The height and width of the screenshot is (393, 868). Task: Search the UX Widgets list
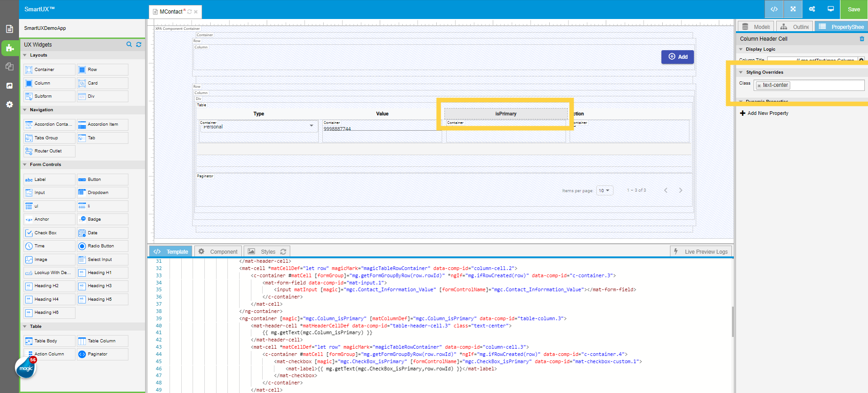click(x=129, y=44)
